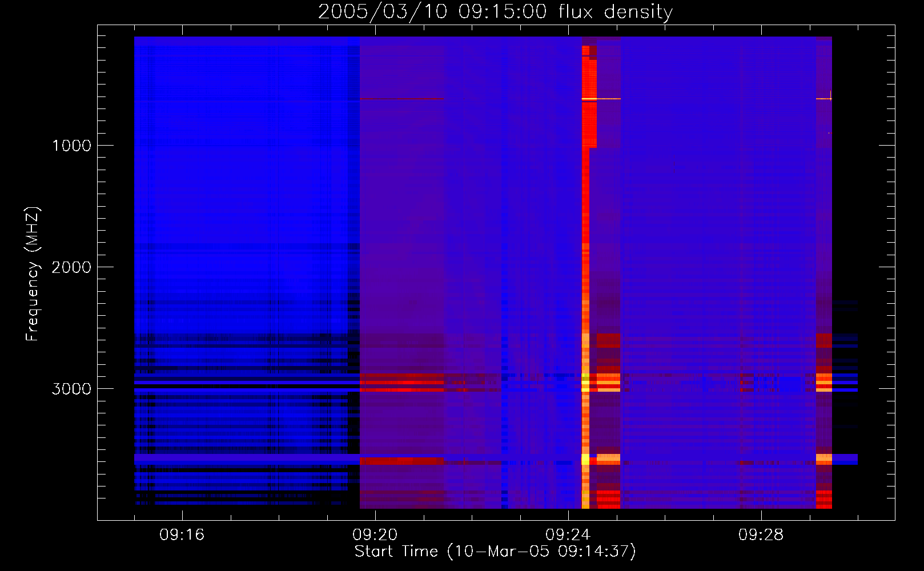Screen dimensions: 924x571
Task: Click the 09:24 time tick label
Action: click(568, 535)
